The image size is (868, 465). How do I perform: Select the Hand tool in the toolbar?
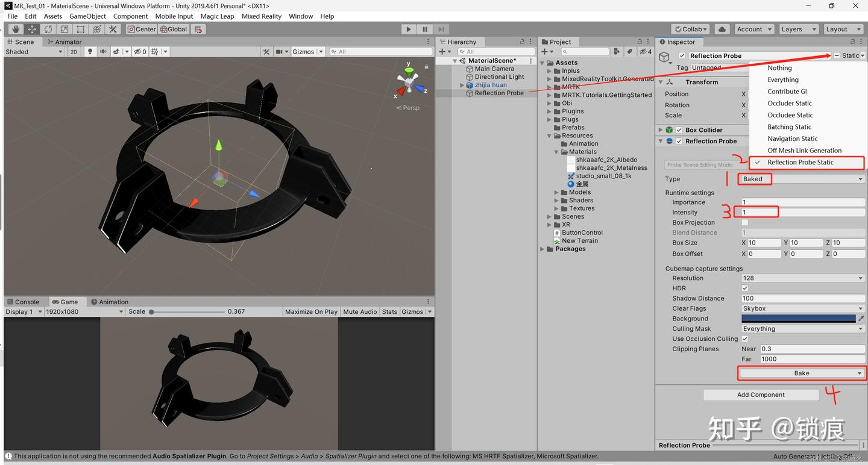16,29
